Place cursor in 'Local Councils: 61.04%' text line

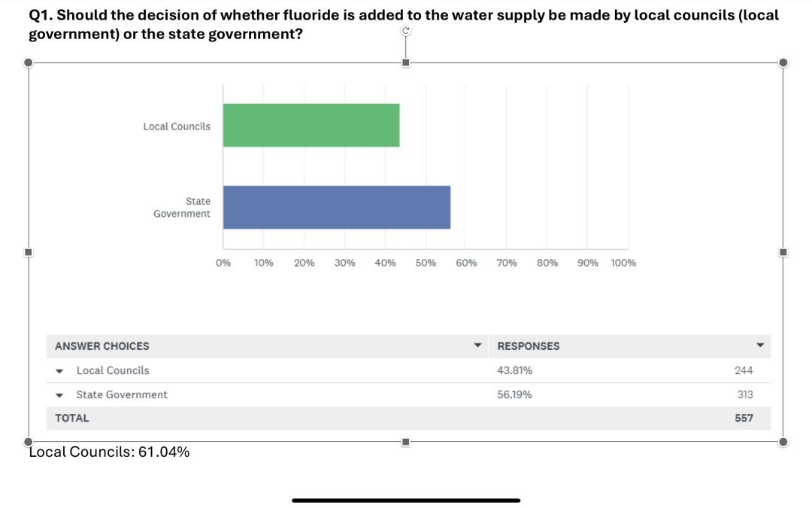click(109, 452)
